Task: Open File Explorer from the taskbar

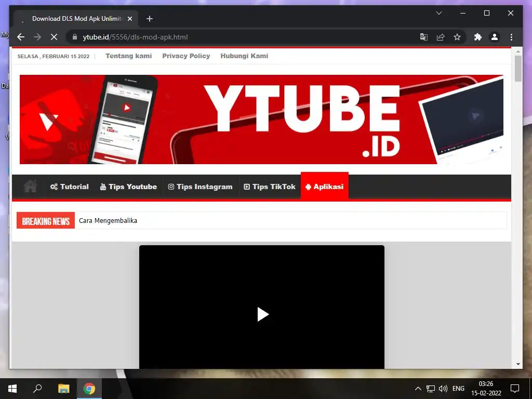Action: (x=63, y=389)
